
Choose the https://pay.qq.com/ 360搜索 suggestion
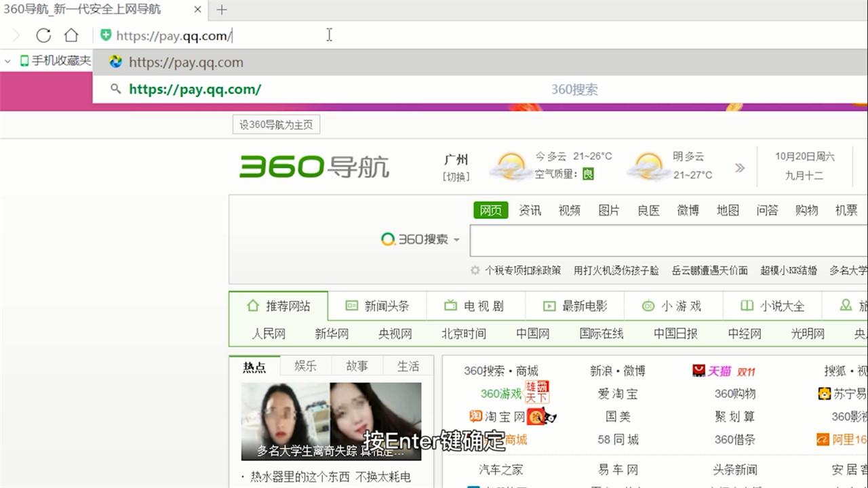(480, 89)
